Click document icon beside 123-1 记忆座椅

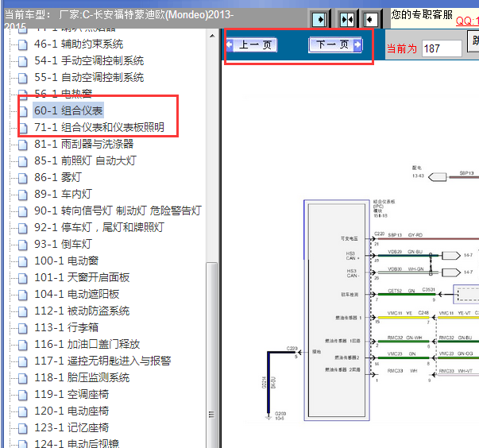pos(22,428)
